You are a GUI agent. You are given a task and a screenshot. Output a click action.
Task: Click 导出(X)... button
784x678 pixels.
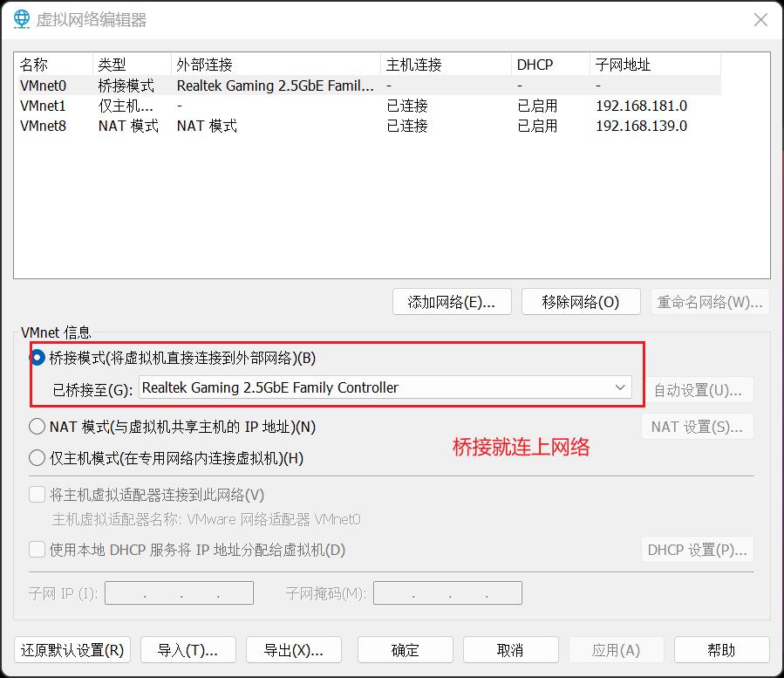294,650
